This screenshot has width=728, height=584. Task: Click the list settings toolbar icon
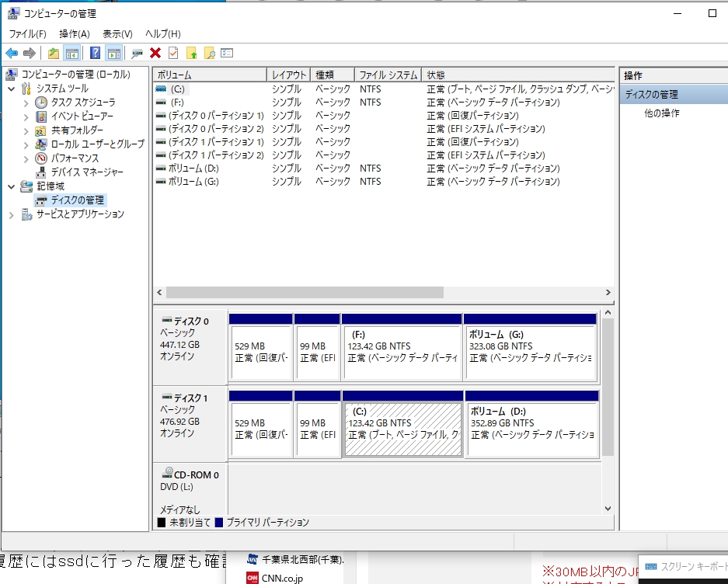pyautogui.click(x=227, y=54)
